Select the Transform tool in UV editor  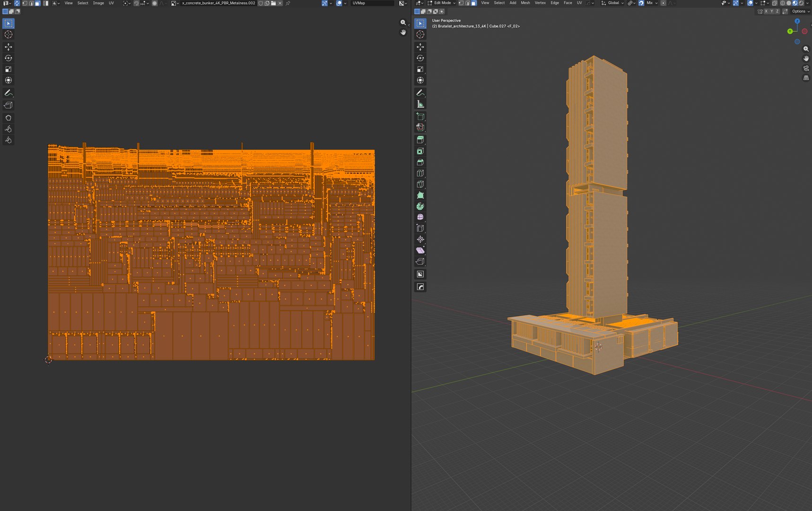(9, 80)
